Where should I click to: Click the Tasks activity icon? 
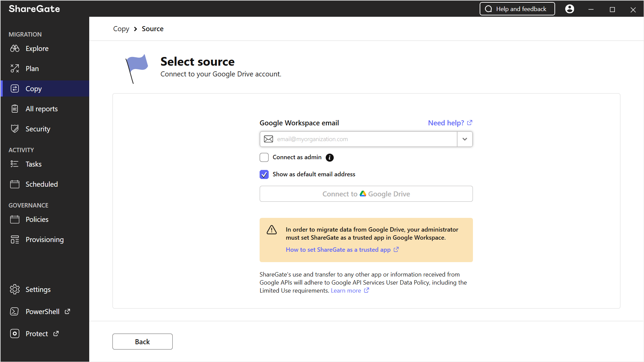click(15, 164)
